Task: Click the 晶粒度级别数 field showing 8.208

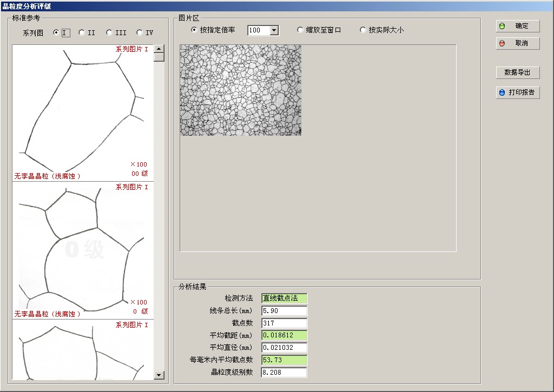Action: tap(284, 373)
